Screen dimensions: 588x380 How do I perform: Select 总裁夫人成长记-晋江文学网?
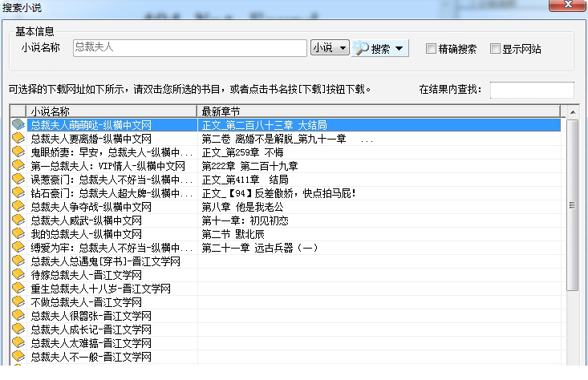point(91,329)
